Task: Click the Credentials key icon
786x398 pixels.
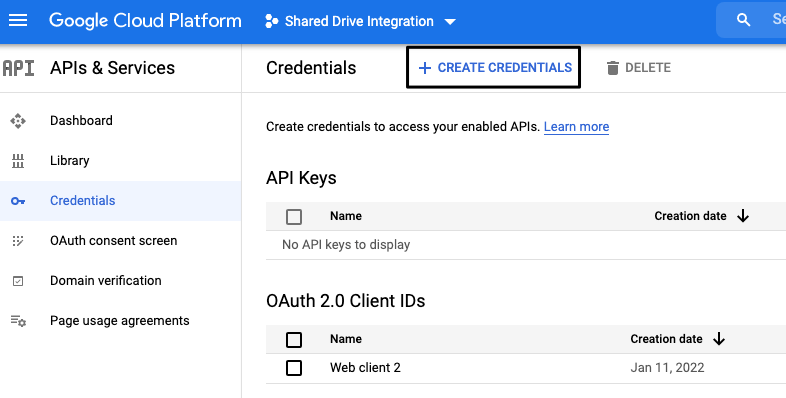Action: point(18,201)
